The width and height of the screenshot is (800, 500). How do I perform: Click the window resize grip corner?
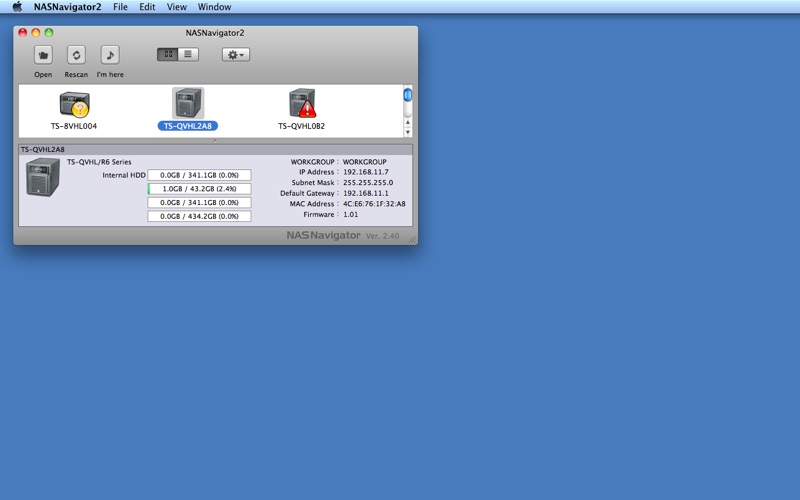click(x=412, y=239)
